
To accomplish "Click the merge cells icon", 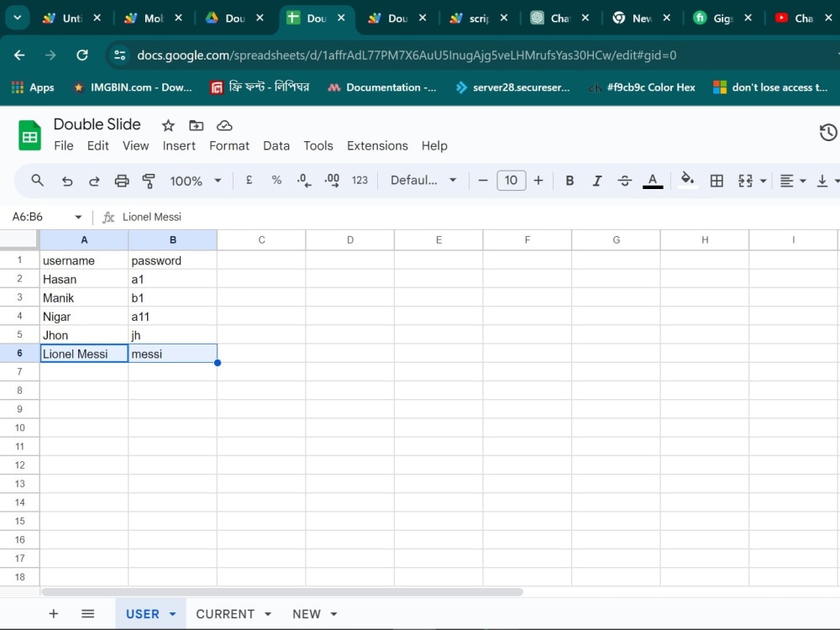I will pos(745,181).
